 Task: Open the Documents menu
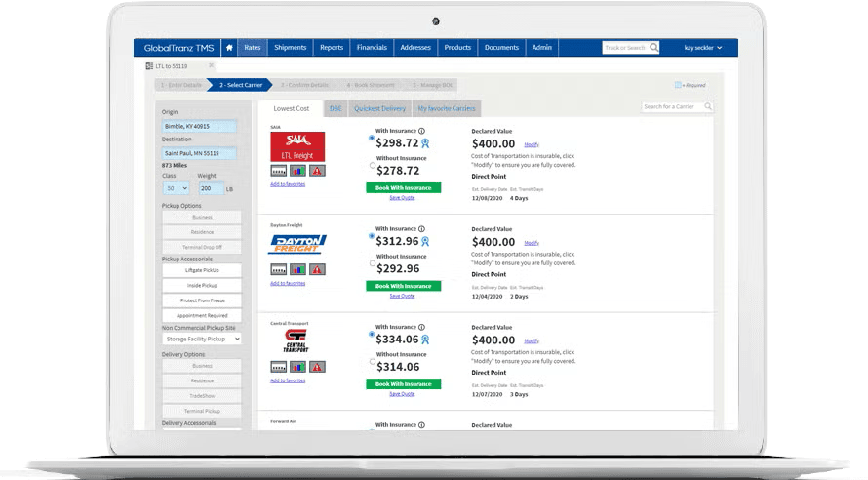[x=501, y=48]
